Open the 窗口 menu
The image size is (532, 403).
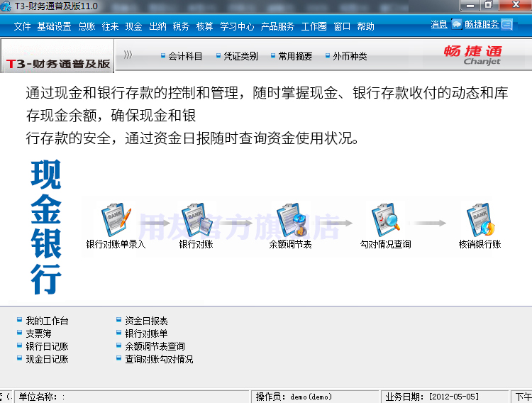tap(342, 26)
